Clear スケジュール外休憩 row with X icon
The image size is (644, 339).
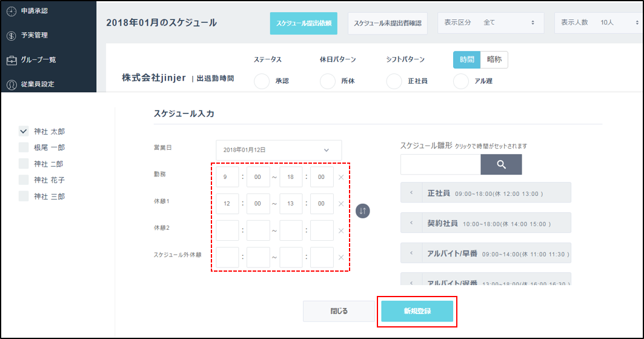[x=341, y=257]
